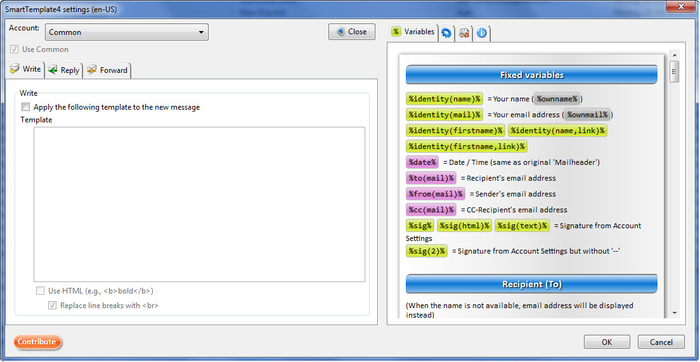Click the arrow icon on Close button
This screenshot has width=700, height=362.
tap(340, 32)
